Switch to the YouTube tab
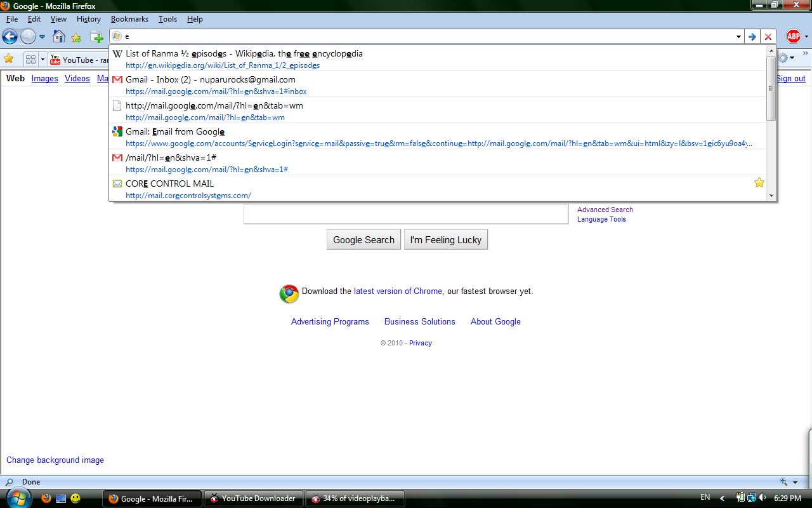 (79, 60)
